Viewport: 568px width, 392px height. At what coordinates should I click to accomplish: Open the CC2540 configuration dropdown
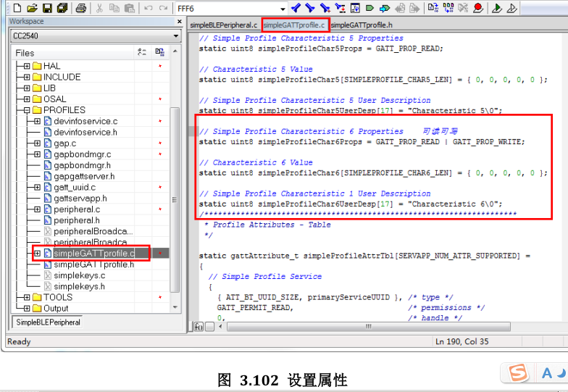[x=175, y=36]
